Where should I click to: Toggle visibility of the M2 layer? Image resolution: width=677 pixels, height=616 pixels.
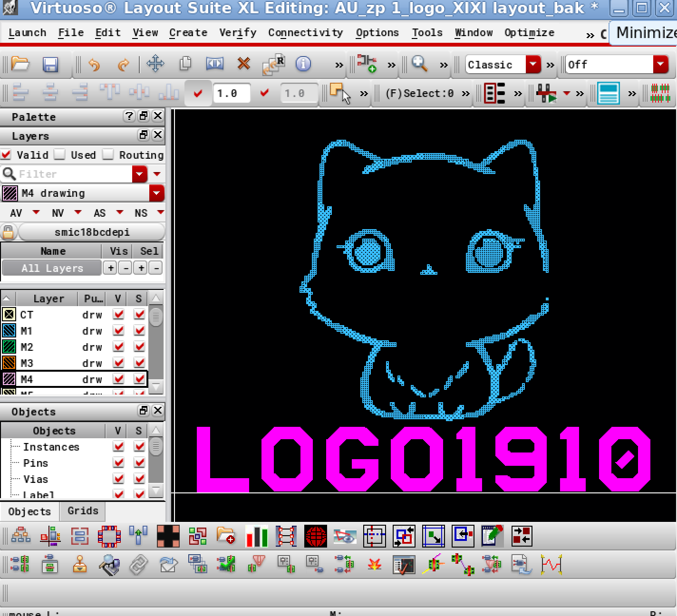pos(119,346)
